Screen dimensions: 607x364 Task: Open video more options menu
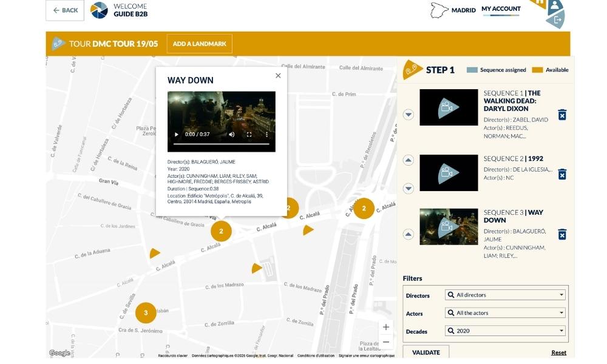[266, 134]
